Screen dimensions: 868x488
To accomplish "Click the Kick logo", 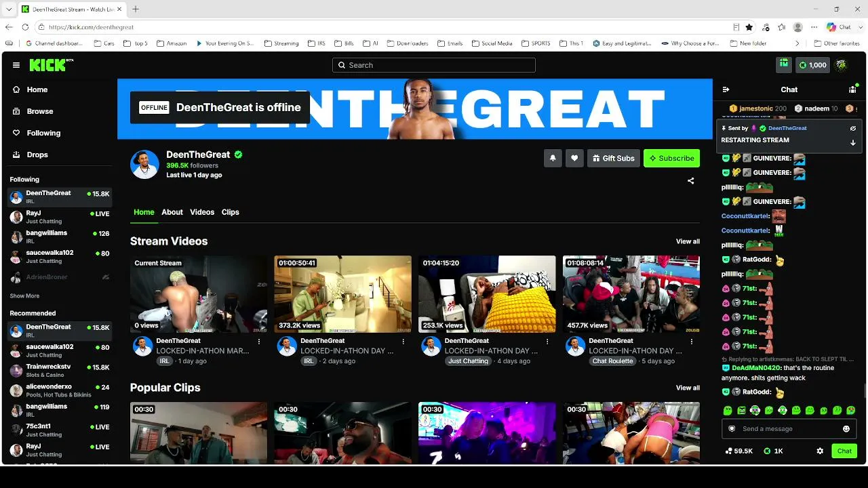I will (52, 65).
